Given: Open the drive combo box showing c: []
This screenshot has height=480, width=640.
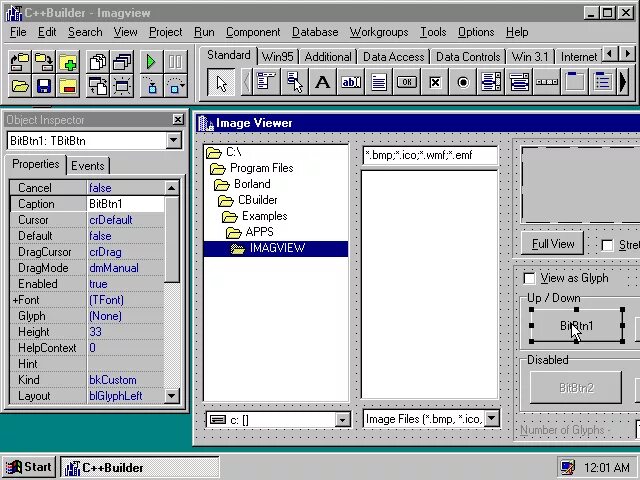Looking at the screenshot, I should [x=342, y=420].
